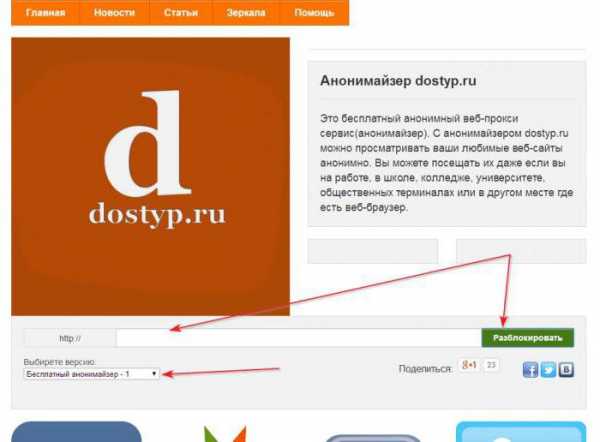Go to the Статьи section
Viewport: 600px width, 442px height.
181,13
